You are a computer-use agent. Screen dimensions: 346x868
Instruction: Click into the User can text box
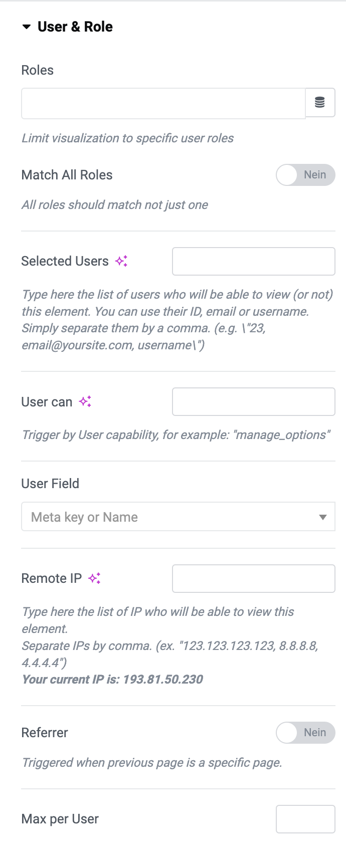254,401
